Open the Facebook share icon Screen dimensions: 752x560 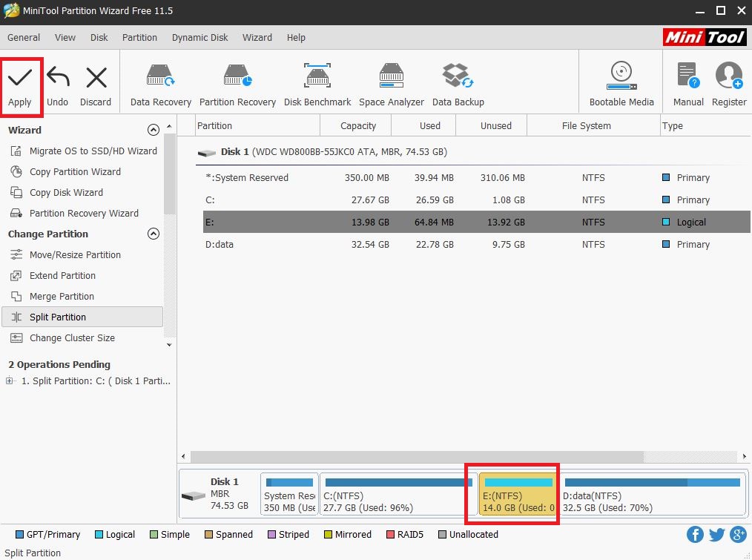[x=695, y=534]
